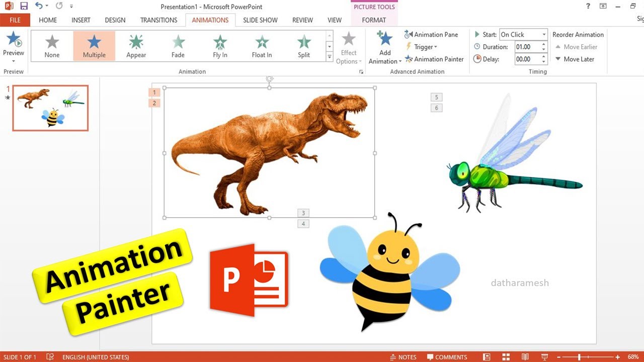
Task: Open zoom dialog via 68% level
Action: tap(633, 357)
